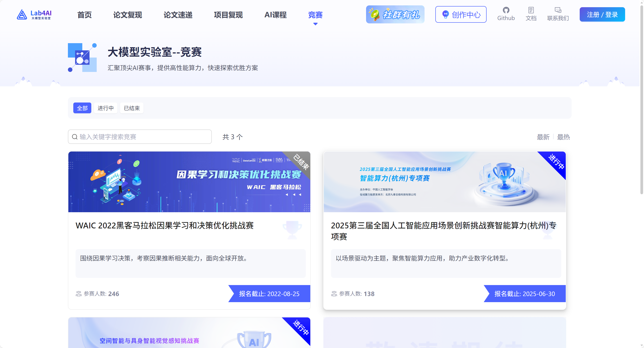Open the WAIC 2022黑客马拉松 competition title

point(165,225)
